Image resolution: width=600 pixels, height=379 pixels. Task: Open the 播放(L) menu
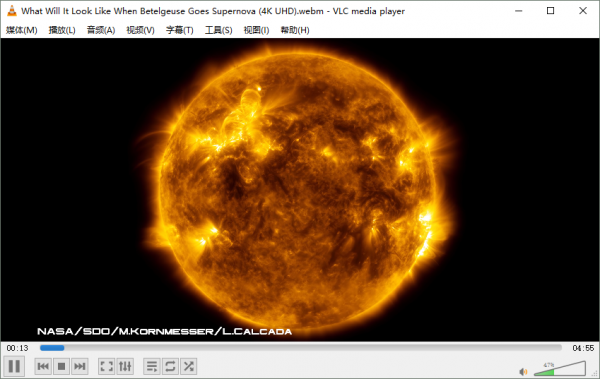click(x=62, y=30)
